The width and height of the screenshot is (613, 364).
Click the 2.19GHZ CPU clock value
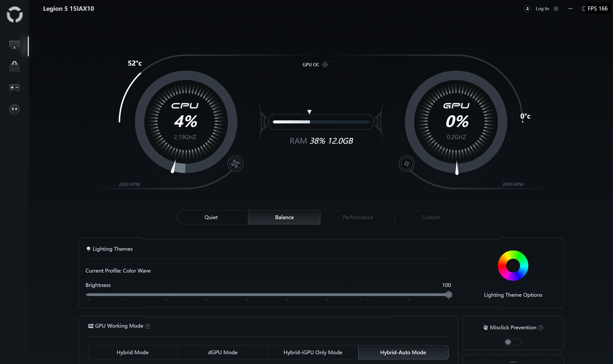point(185,137)
